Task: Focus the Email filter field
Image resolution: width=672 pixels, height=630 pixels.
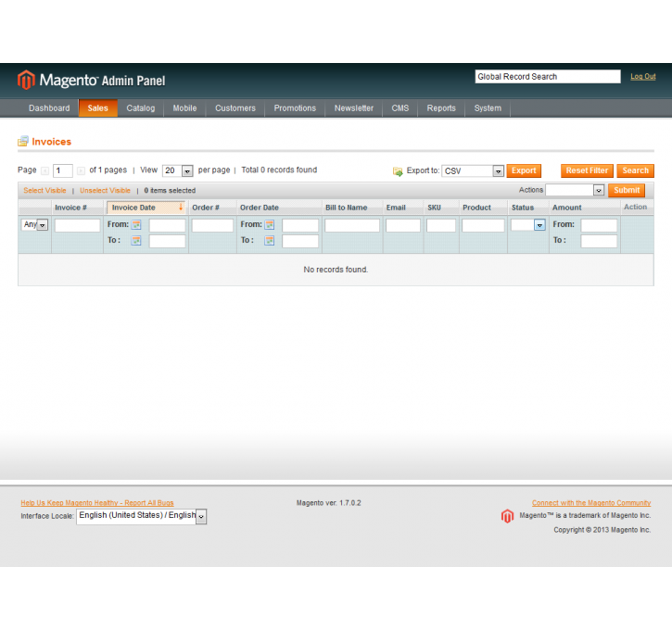Action: [403, 225]
